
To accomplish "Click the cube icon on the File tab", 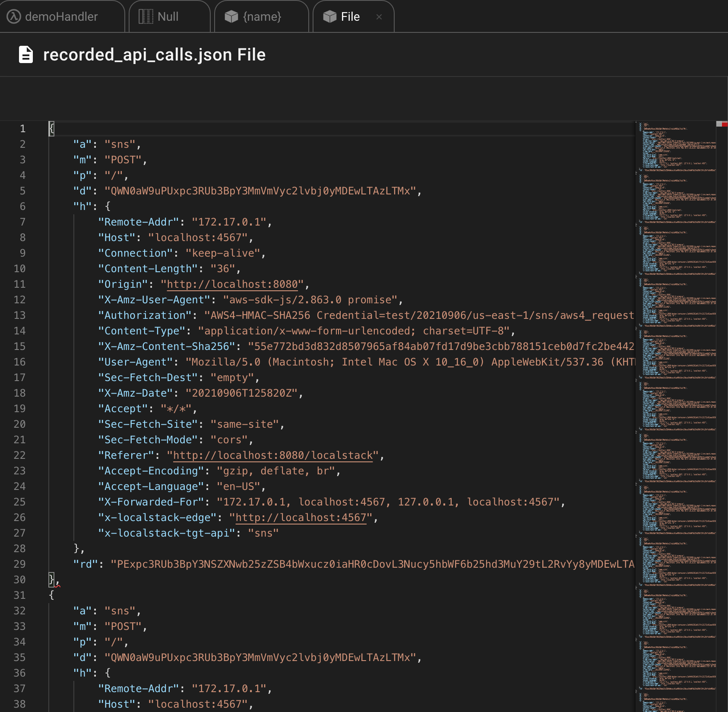I will [329, 16].
